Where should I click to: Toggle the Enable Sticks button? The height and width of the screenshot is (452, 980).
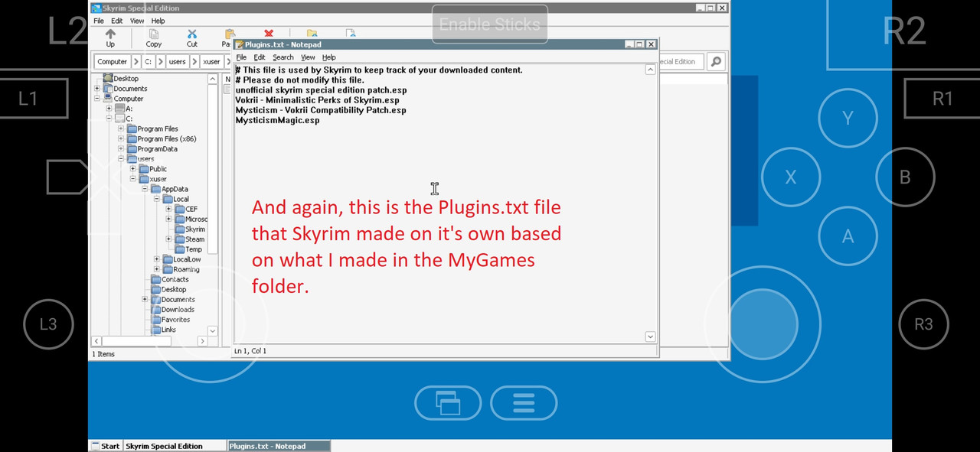(x=490, y=24)
